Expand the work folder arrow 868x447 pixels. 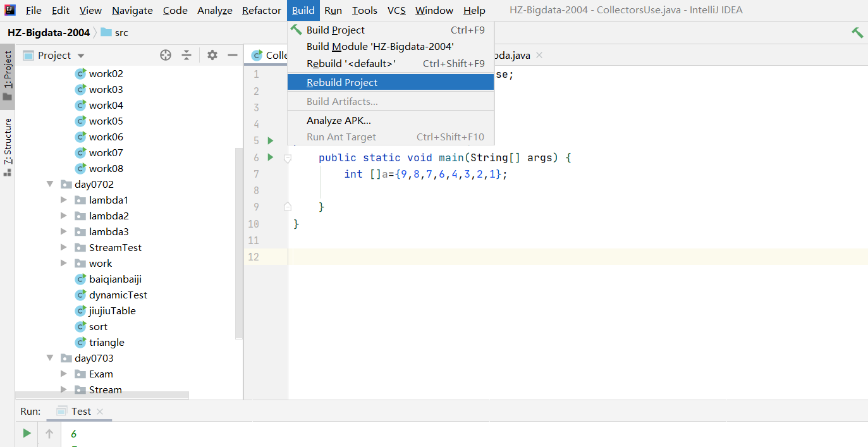(x=63, y=263)
